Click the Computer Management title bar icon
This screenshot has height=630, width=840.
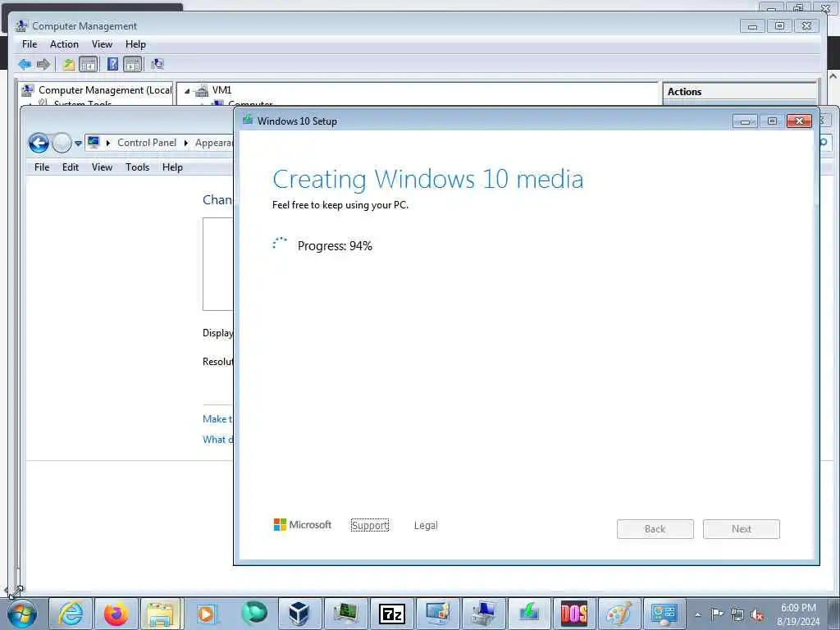click(x=21, y=25)
